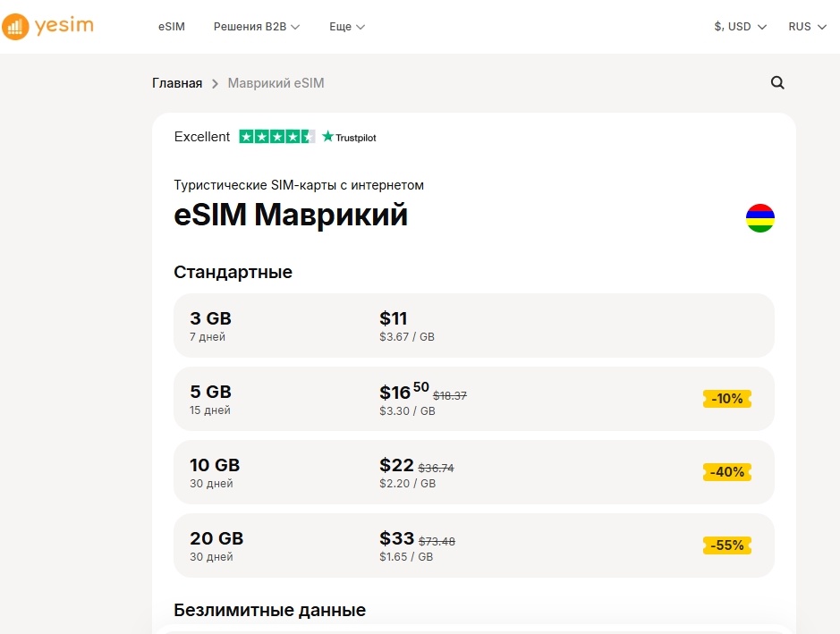
Task: Open the eSIM menu item
Action: coord(172,27)
